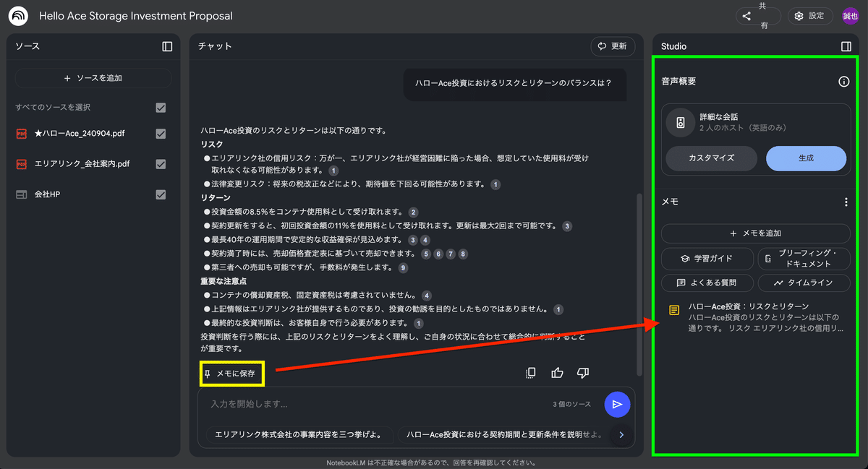The height and width of the screenshot is (469, 868).
Task: Click citation 9 after 第三者への売却 line
Action: point(403,267)
